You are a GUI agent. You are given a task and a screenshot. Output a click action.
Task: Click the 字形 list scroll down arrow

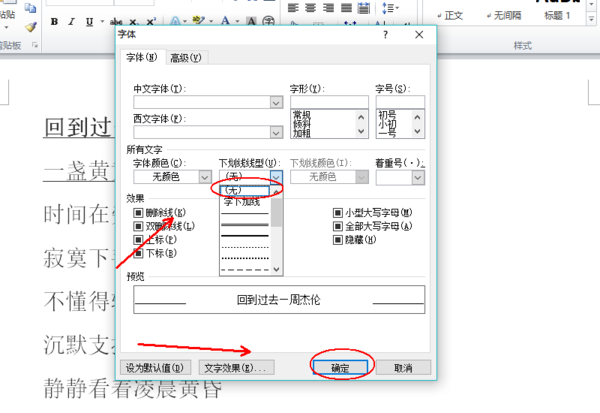coord(361,131)
